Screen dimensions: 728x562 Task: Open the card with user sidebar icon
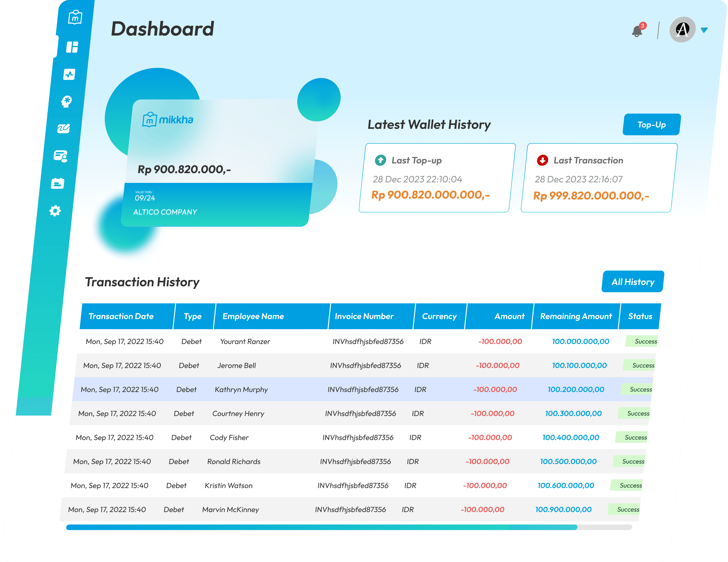click(61, 156)
